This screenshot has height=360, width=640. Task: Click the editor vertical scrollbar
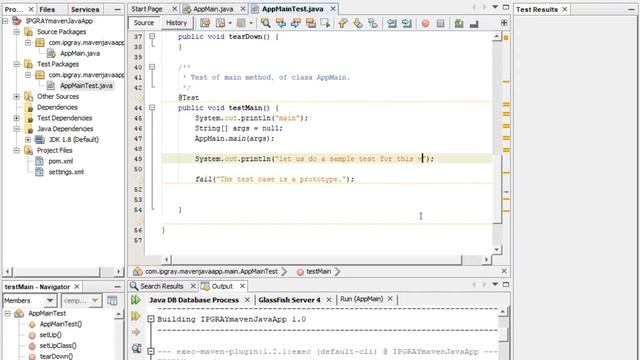[x=497, y=143]
